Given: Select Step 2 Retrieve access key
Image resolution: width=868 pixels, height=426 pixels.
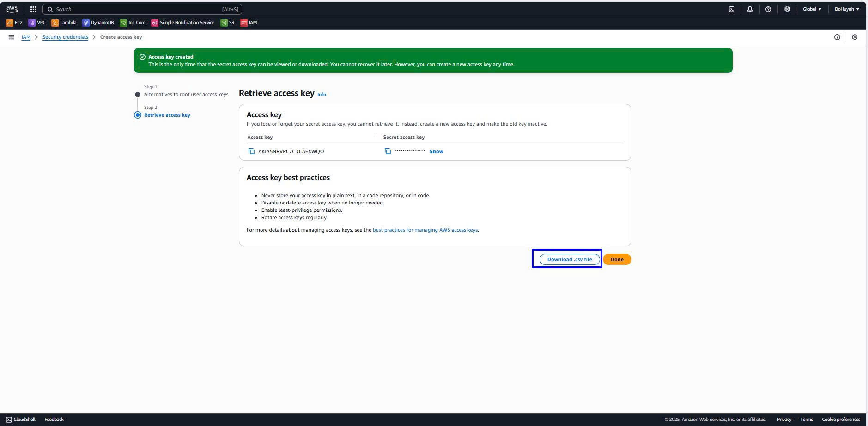Looking at the screenshot, I should click(167, 115).
